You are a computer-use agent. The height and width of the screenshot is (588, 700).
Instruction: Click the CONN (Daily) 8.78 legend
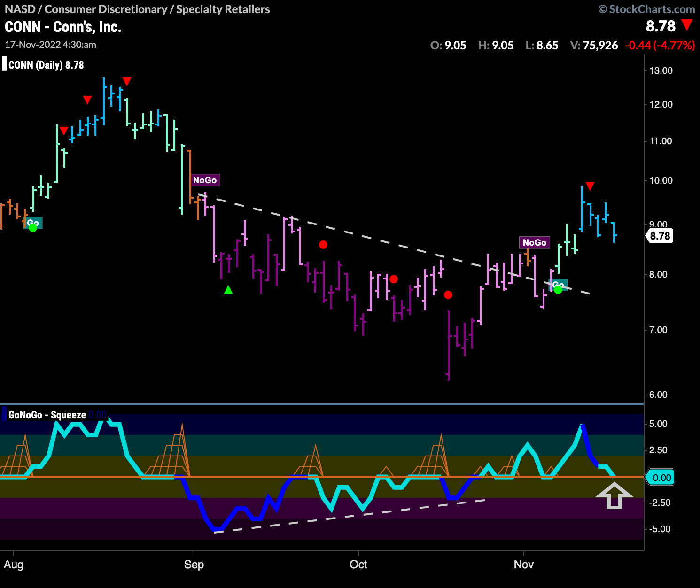46,65
